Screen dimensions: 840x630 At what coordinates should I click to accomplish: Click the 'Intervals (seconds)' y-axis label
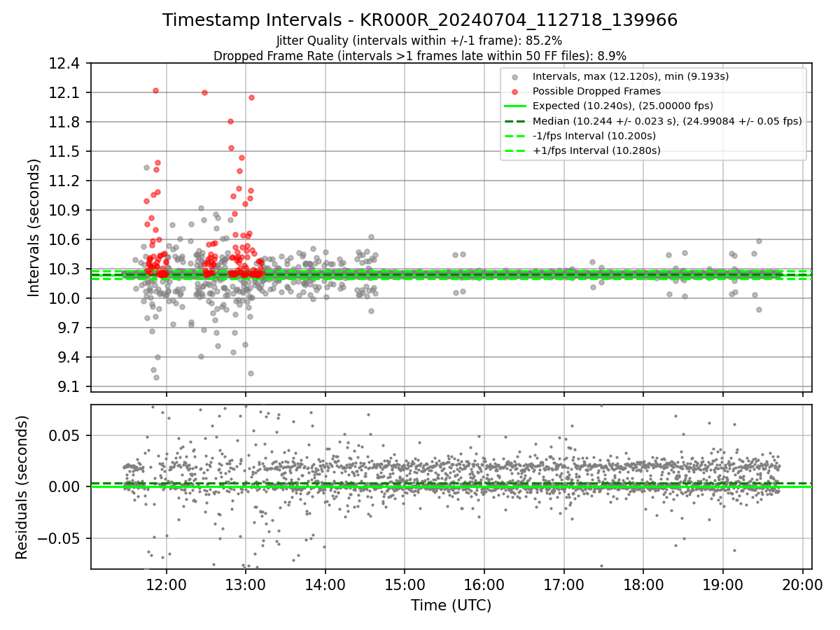pyautogui.click(x=34, y=227)
